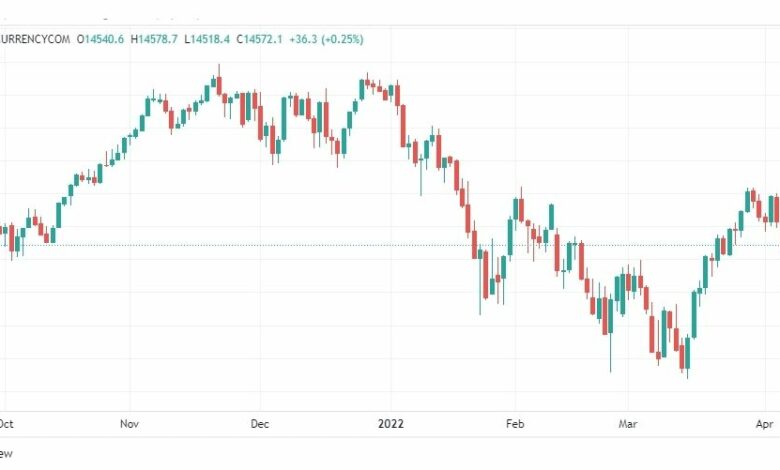Click the 2022 label on time axis
The width and height of the screenshot is (780, 470).
tap(390, 424)
